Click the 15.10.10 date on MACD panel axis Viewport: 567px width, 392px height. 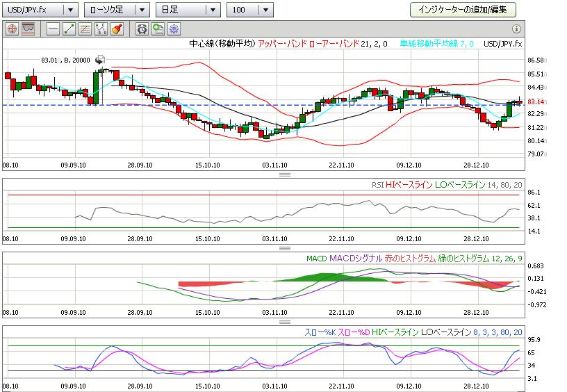(208, 313)
